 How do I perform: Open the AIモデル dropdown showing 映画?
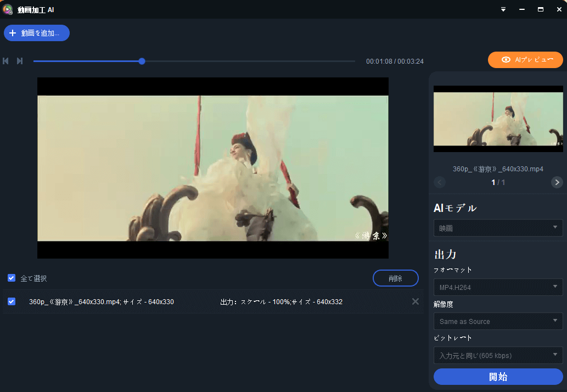[x=498, y=227]
